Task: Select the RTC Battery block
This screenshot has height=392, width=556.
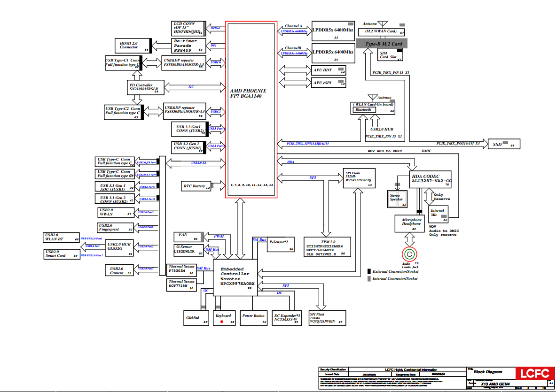Action: point(196,186)
